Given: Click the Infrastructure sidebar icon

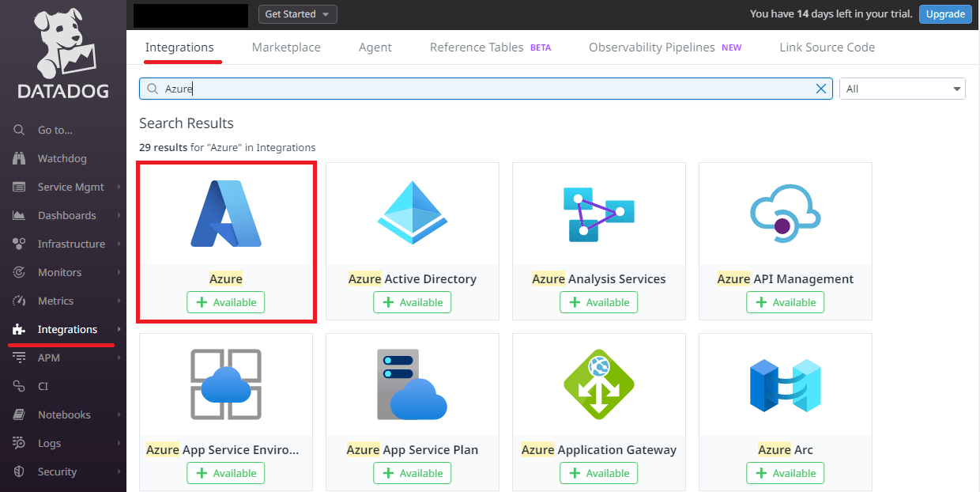Looking at the screenshot, I should coord(20,244).
